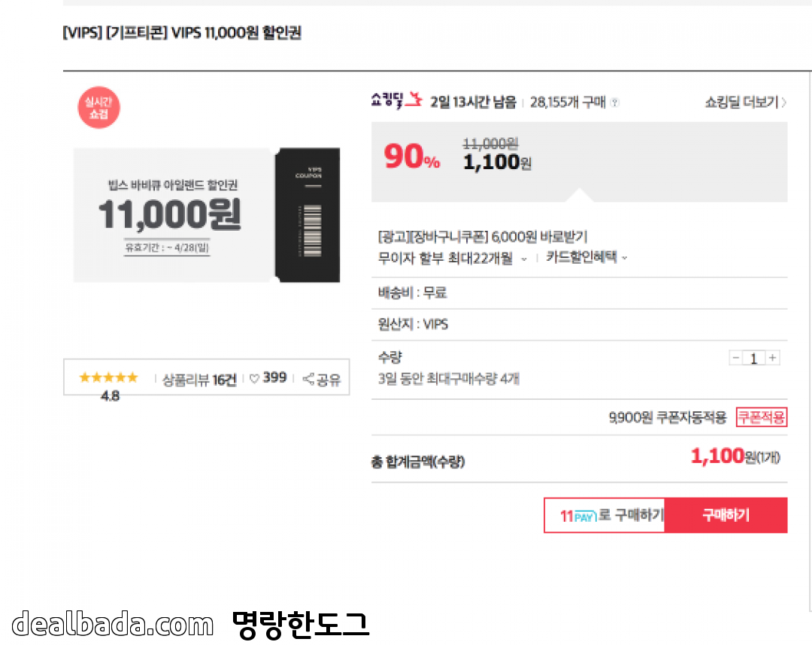
Task: Expand the 무이자 할부 최대22개월 dropdown
Action: click(524, 258)
